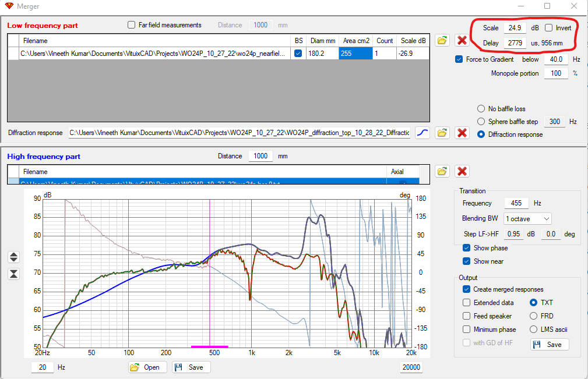
Task: Click Filename header in high frequency table
Action: pyautogui.click(x=202, y=172)
